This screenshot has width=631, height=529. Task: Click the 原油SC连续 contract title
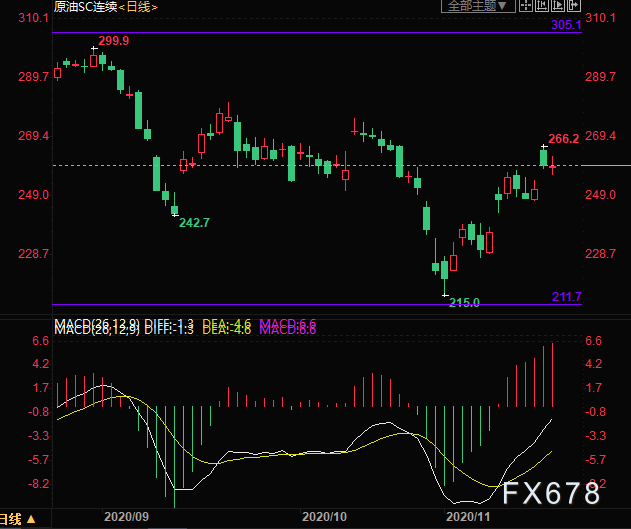pyautogui.click(x=85, y=7)
